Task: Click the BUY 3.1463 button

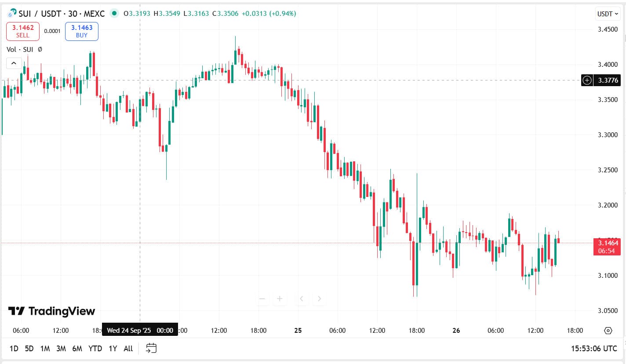Action: [82, 31]
